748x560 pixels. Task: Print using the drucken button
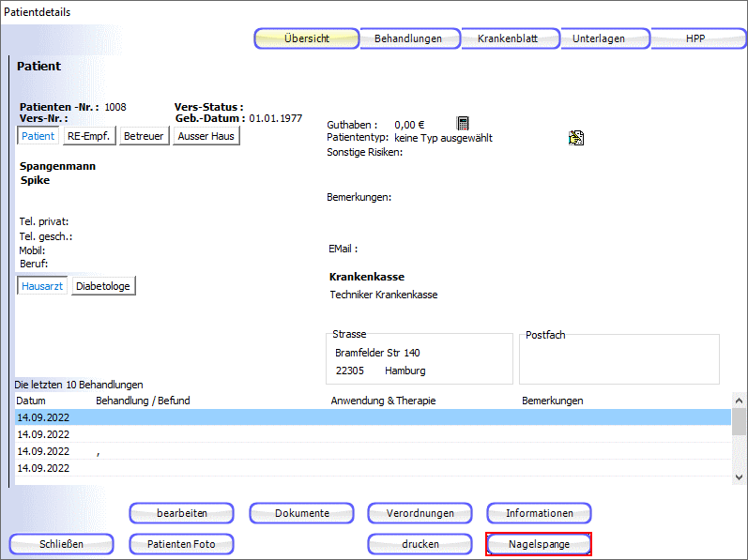[420, 544]
